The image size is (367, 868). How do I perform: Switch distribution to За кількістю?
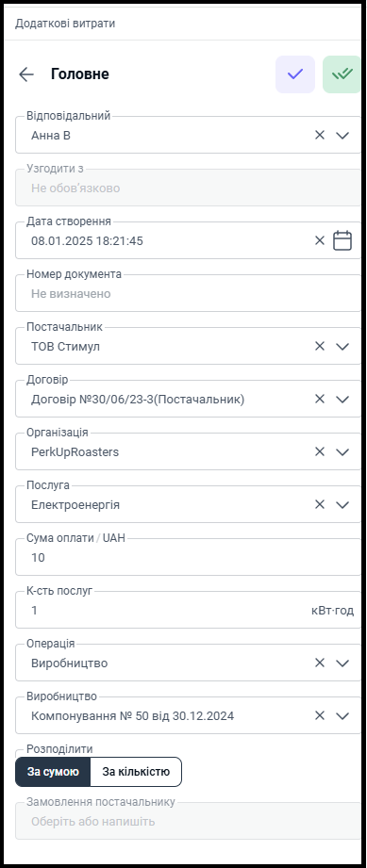tap(136, 772)
